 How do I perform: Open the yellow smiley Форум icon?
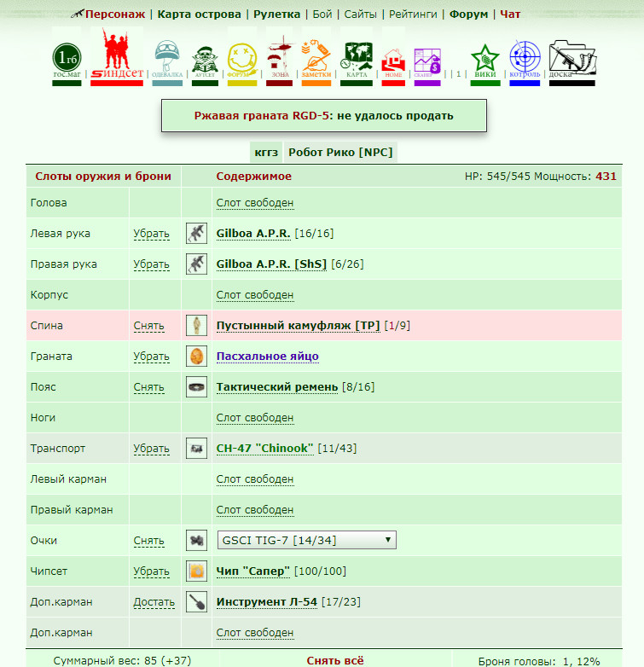point(242,64)
